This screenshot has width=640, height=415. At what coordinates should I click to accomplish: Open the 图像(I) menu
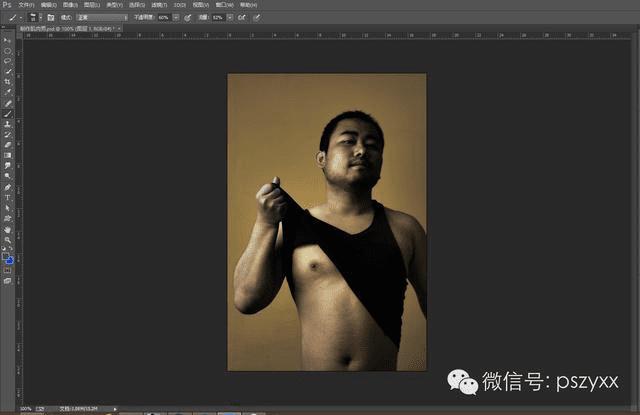[70, 5]
